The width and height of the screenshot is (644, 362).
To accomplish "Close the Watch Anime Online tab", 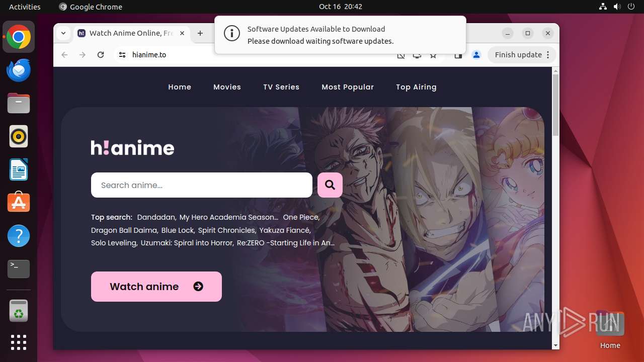I will (182, 33).
